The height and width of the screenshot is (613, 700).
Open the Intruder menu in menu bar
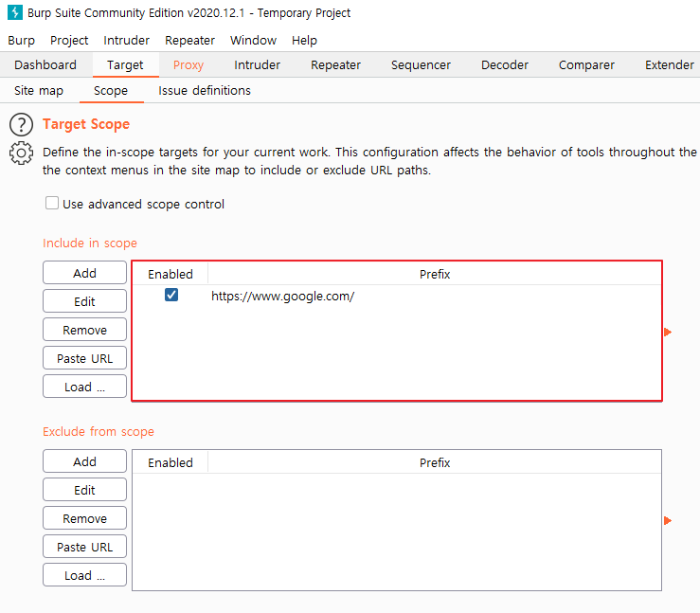coord(126,40)
